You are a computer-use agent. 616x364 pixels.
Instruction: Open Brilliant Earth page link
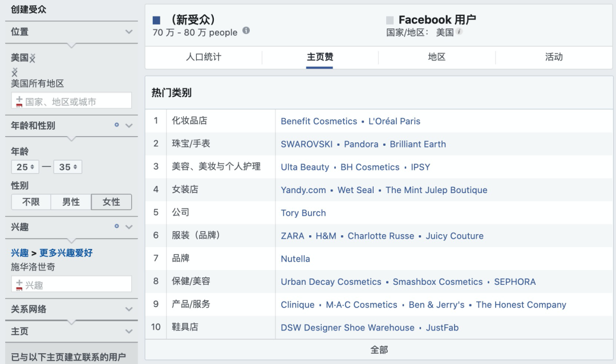coord(418,144)
